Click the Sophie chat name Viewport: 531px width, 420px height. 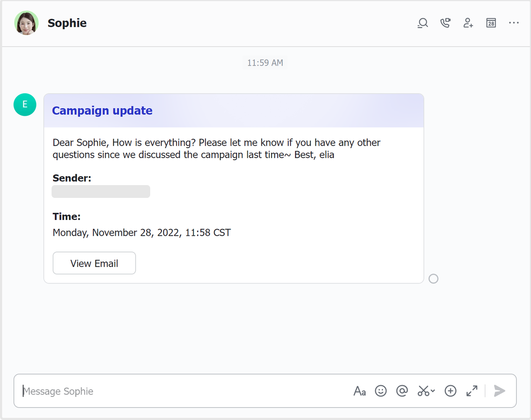67,23
